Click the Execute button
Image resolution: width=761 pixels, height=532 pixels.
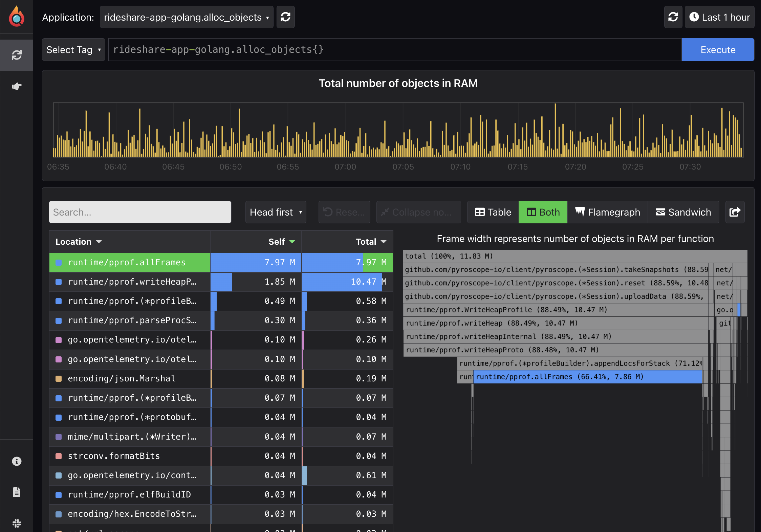[x=718, y=49]
